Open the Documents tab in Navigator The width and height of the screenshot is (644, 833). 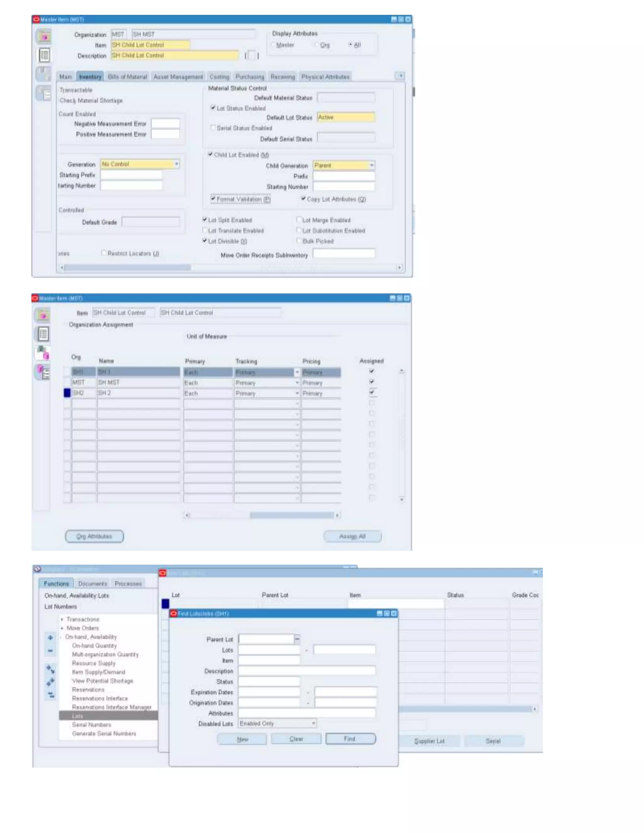[92, 583]
